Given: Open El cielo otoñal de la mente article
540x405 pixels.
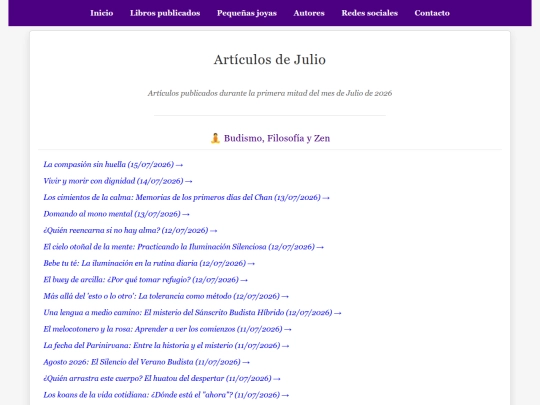Looking at the screenshot, I should coord(184,247).
